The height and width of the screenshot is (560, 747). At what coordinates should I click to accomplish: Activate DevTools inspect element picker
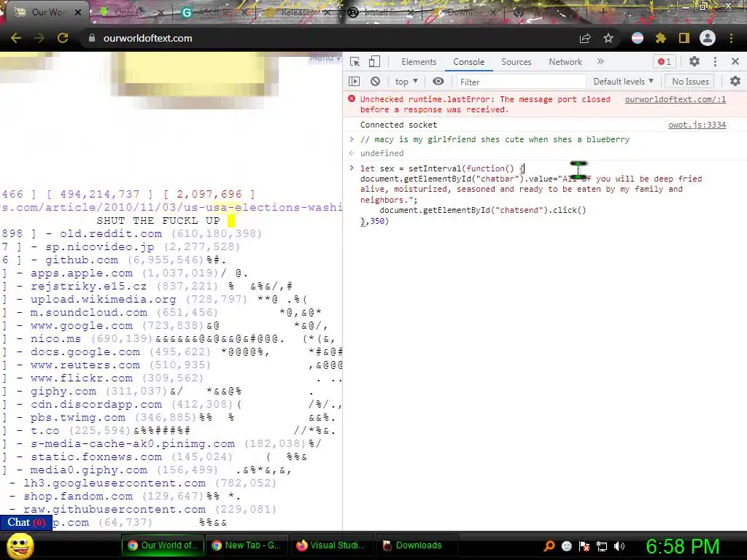click(x=355, y=61)
